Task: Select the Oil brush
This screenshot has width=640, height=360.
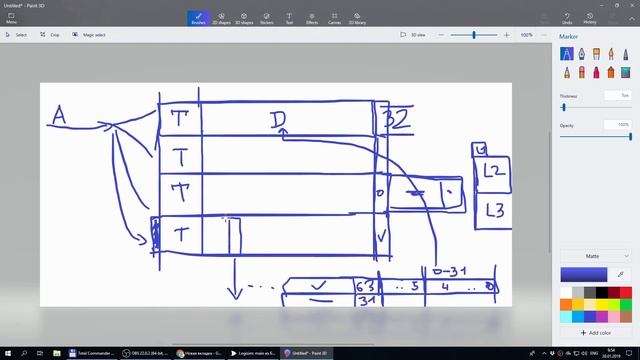Action: click(596, 54)
